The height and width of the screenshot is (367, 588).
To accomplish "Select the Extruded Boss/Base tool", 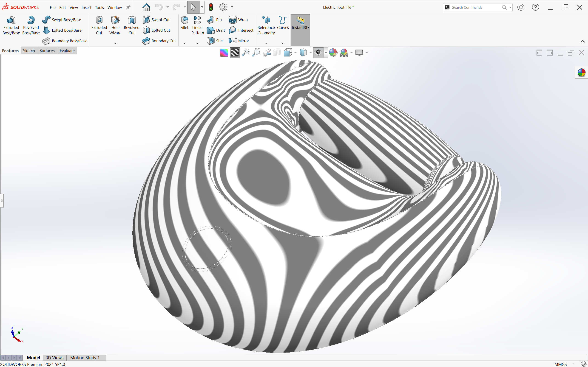I will click(11, 25).
